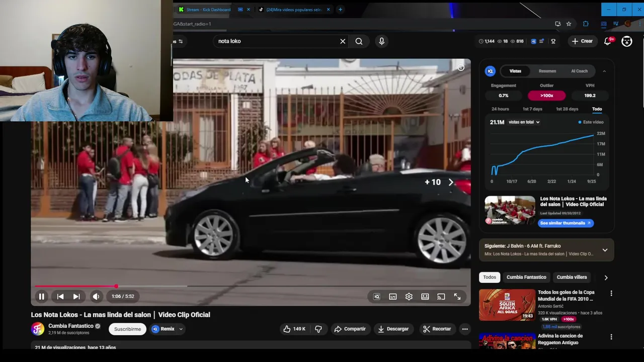The height and width of the screenshot is (362, 644).
Task: Open vidIQ overlay icon in player controls
Action: pyautogui.click(x=376, y=297)
